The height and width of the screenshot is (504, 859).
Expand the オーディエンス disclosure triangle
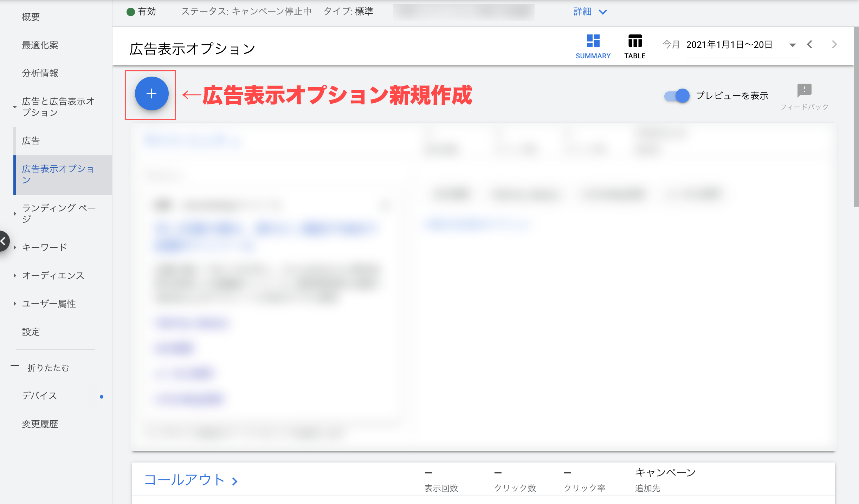(x=14, y=276)
